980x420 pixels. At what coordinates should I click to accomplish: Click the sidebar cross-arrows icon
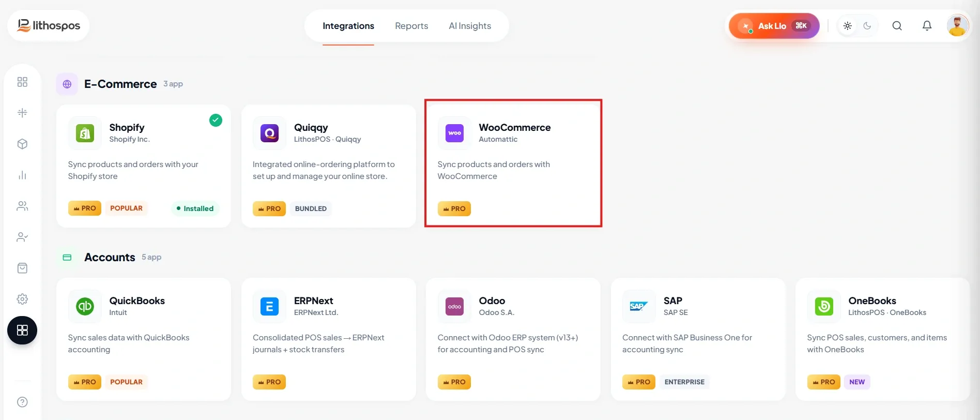(22, 113)
